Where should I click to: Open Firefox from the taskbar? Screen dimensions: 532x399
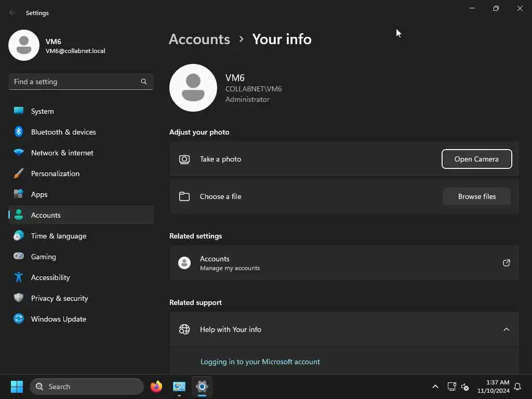click(x=156, y=387)
